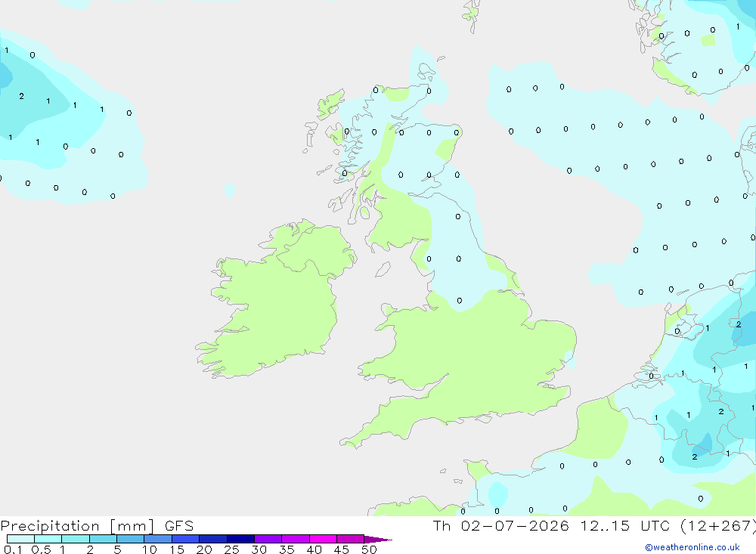Select the 1–2 mm legend swatch
This screenshot has height=554, width=756.
tap(75, 539)
